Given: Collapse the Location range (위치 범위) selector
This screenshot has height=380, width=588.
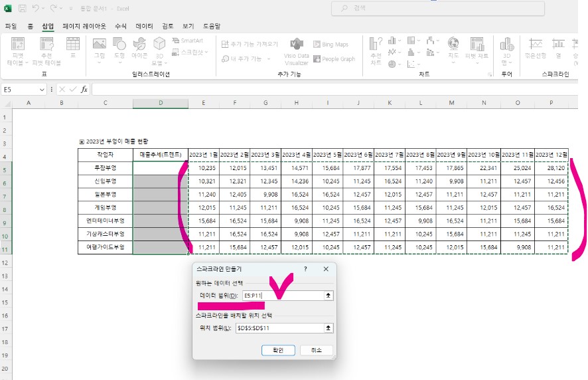Looking at the screenshot, I should coord(328,328).
